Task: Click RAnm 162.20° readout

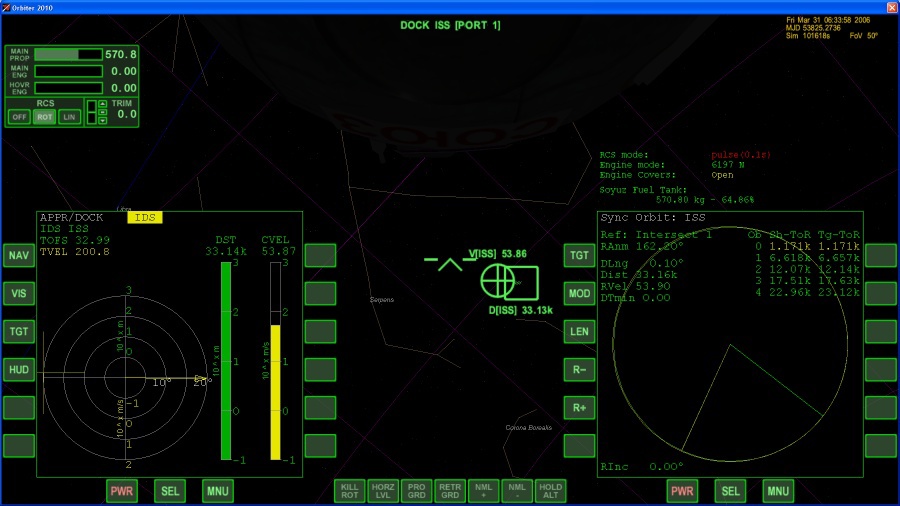Action: point(642,246)
